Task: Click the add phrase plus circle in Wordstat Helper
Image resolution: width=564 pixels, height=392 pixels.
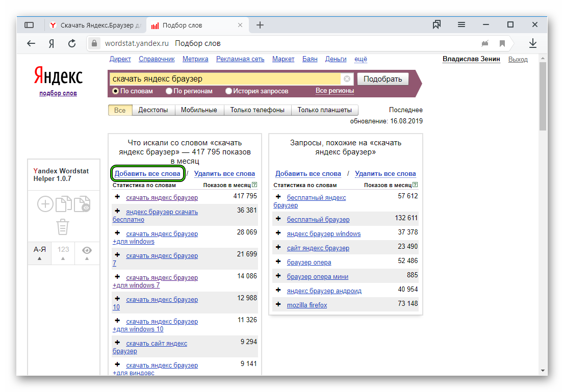Action: pyautogui.click(x=45, y=204)
